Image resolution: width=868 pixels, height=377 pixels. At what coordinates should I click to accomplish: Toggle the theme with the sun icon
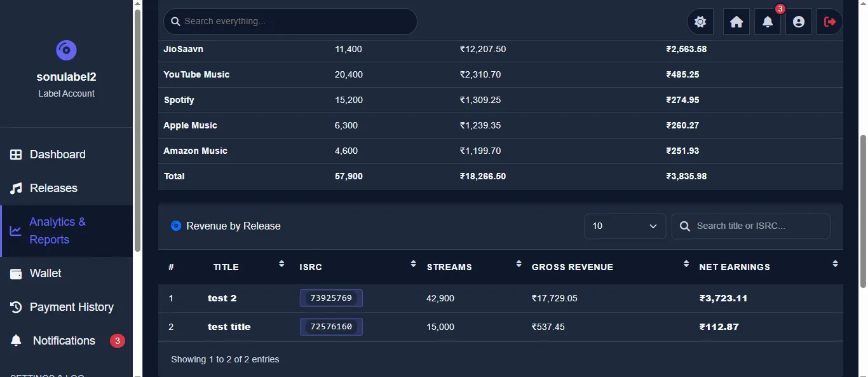[x=700, y=22]
